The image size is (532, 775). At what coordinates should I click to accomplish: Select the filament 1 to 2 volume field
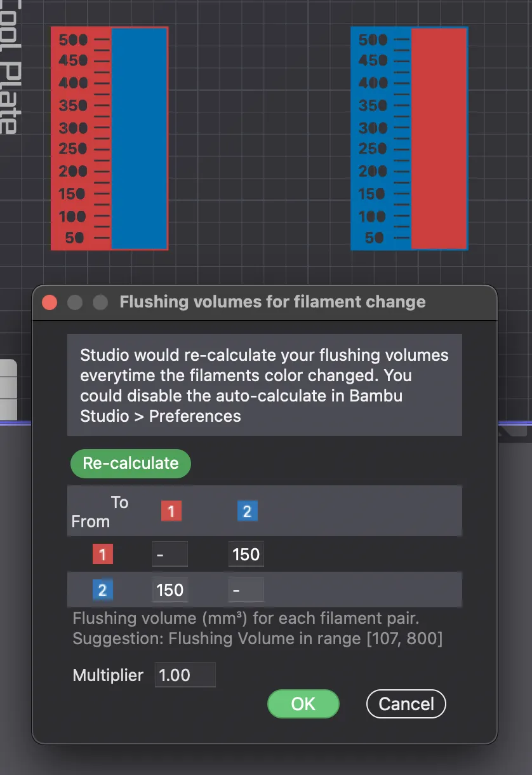pos(246,554)
